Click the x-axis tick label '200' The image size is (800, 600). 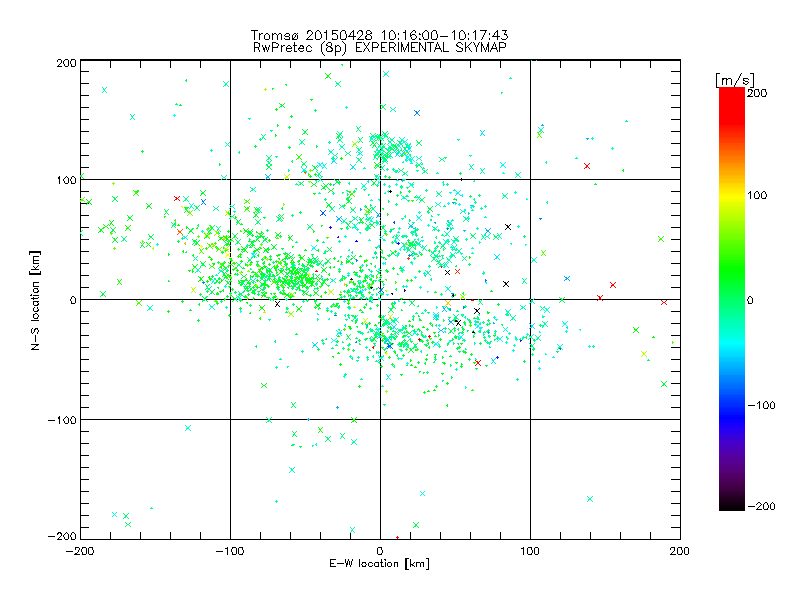click(x=680, y=551)
